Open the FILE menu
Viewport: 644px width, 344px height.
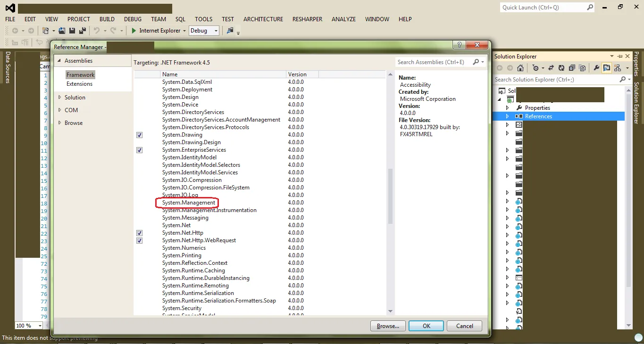pyautogui.click(x=10, y=19)
